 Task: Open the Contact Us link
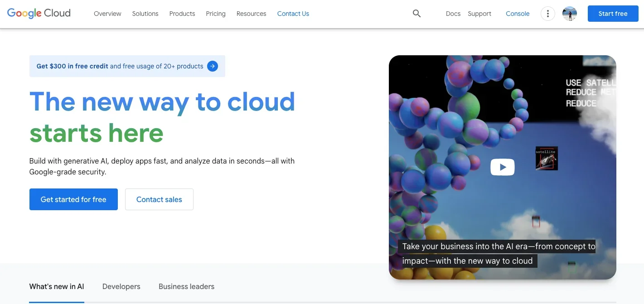tap(293, 14)
